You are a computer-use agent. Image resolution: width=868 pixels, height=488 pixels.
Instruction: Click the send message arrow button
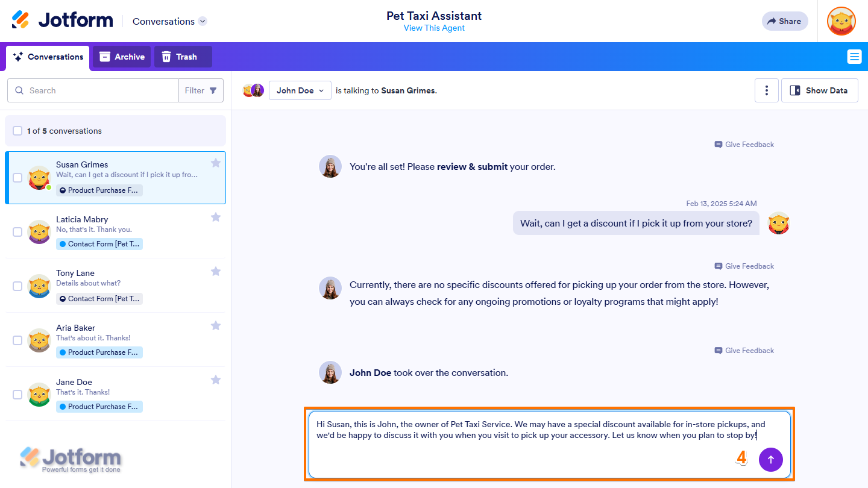click(x=770, y=459)
